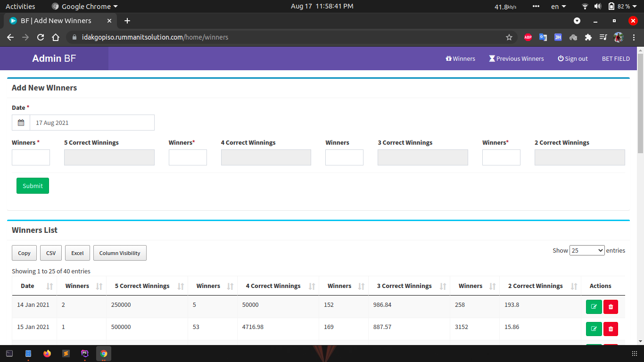
Task: Export the table with the CSV button
Action: point(51,253)
